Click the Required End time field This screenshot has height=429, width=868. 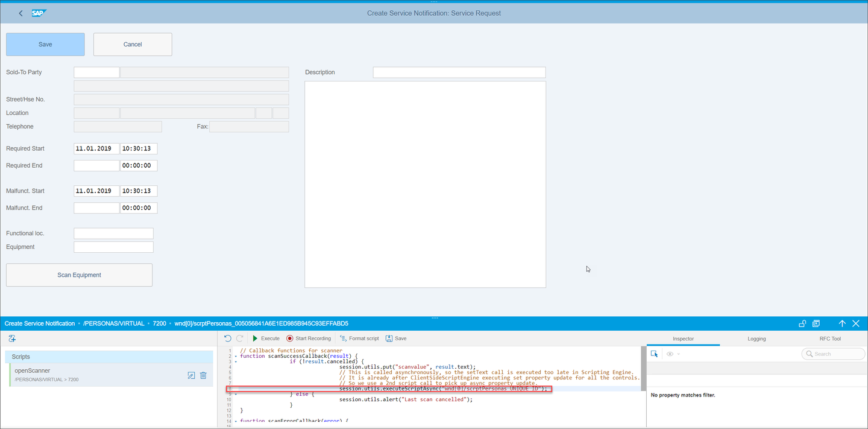pyautogui.click(x=139, y=165)
